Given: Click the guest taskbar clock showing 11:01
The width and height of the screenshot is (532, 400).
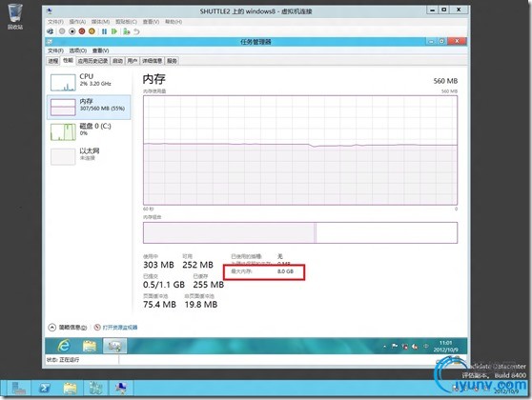Looking at the screenshot, I should click(x=445, y=346).
